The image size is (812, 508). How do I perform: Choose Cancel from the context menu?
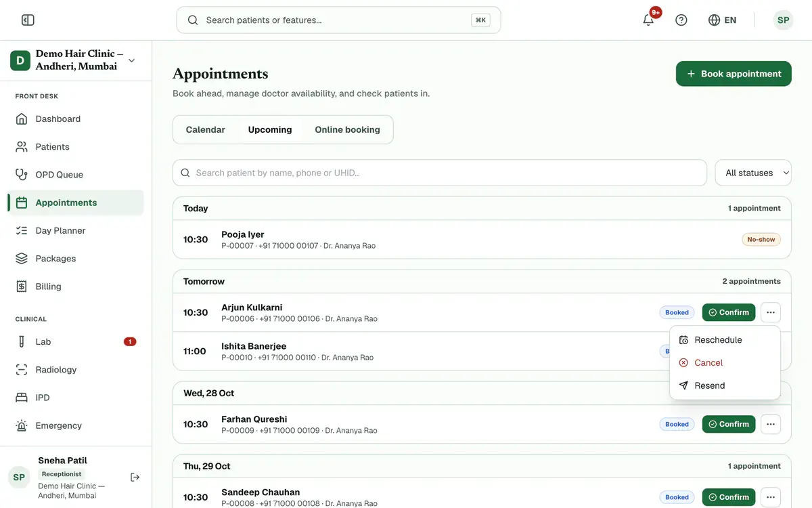pos(725,363)
